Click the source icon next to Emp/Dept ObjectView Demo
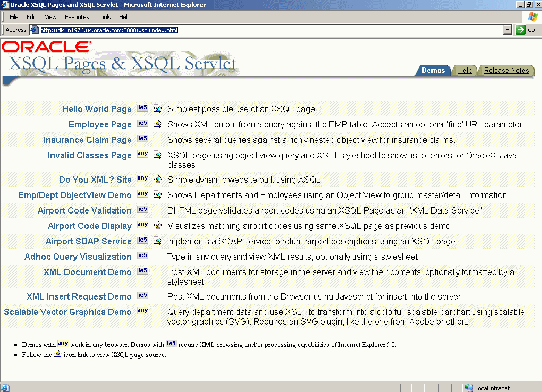The image size is (542, 392). pyautogui.click(x=157, y=193)
